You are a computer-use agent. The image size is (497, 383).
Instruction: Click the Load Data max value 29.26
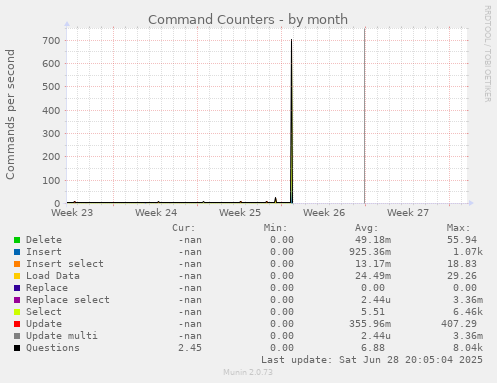click(x=462, y=276)
